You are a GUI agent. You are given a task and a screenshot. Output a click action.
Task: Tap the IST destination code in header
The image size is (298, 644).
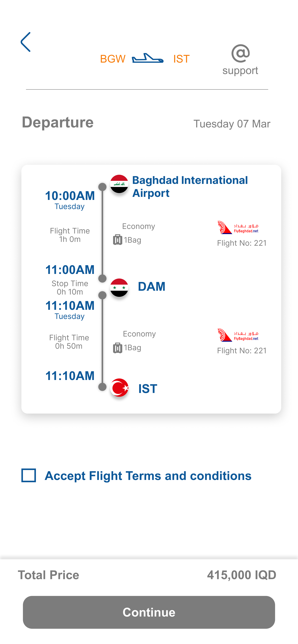181,59
